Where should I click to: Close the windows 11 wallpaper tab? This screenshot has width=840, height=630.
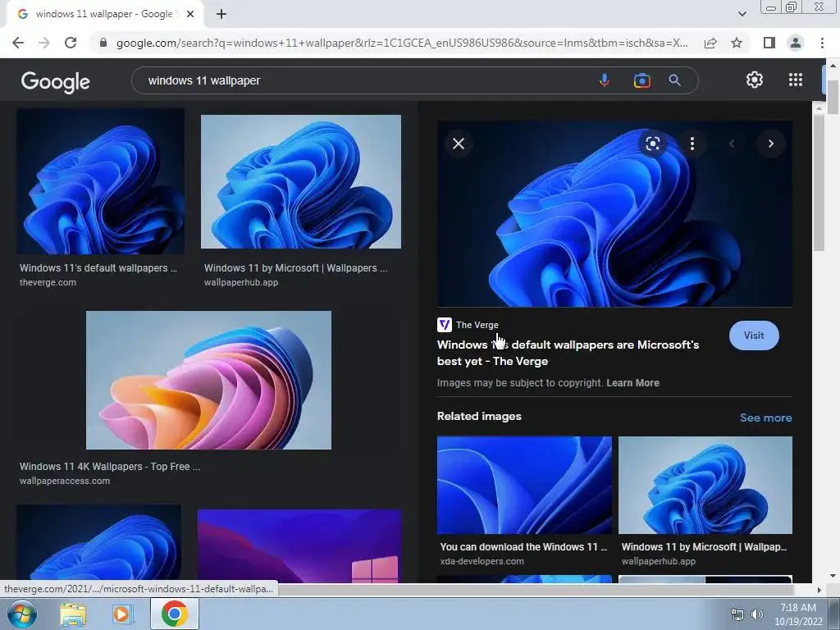[190, 14]
